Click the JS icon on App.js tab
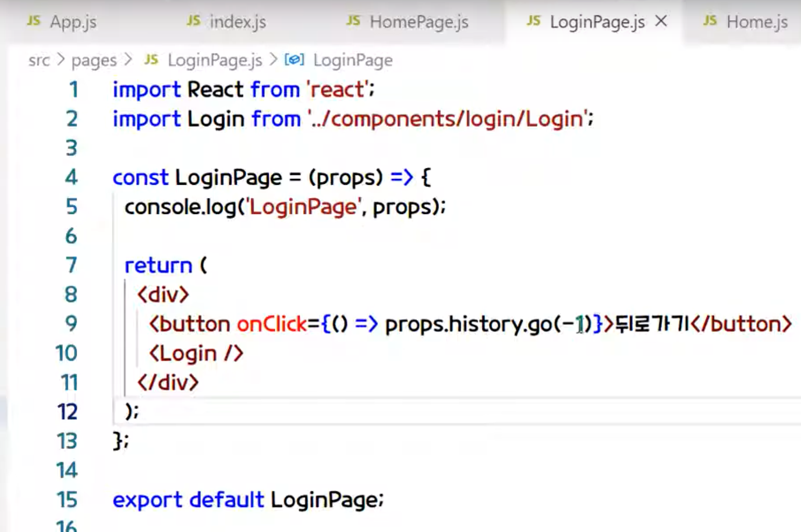 pyautogui.click(x=34, y=21)
